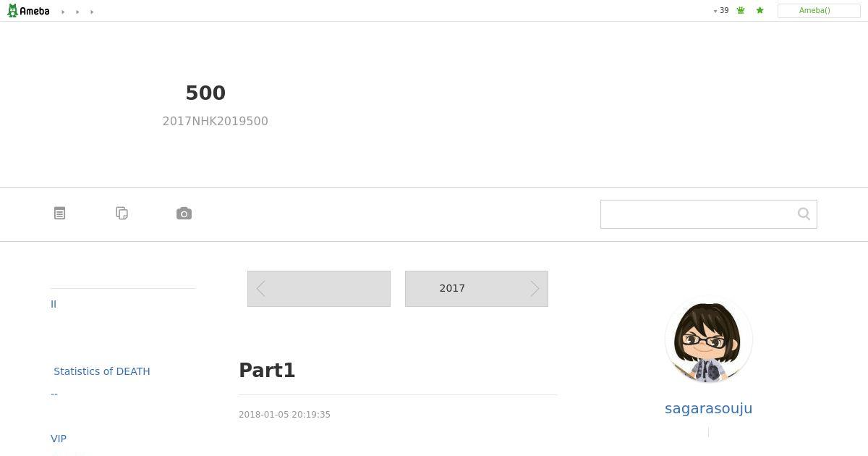868x456 pixels.
Task: Click the green crown icon
Action: 741,11
